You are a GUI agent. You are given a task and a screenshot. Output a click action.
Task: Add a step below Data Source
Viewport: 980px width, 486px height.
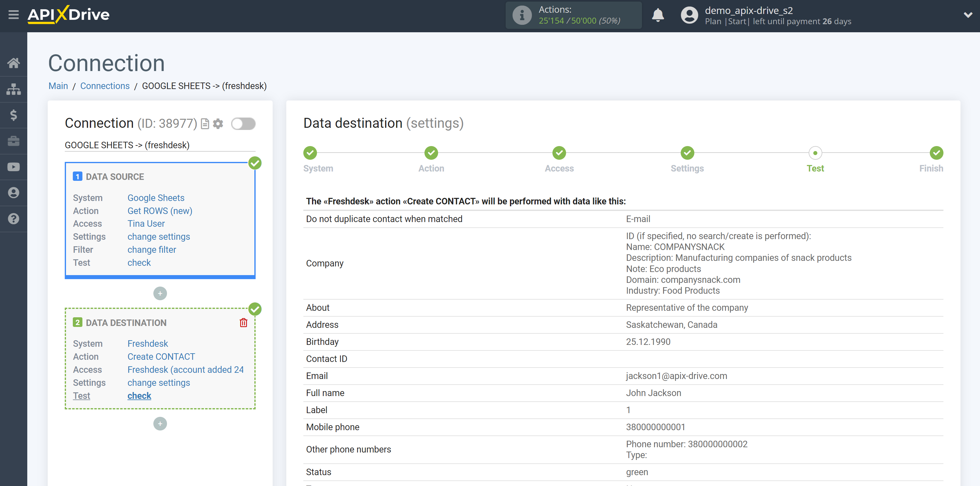coord(160,293)
